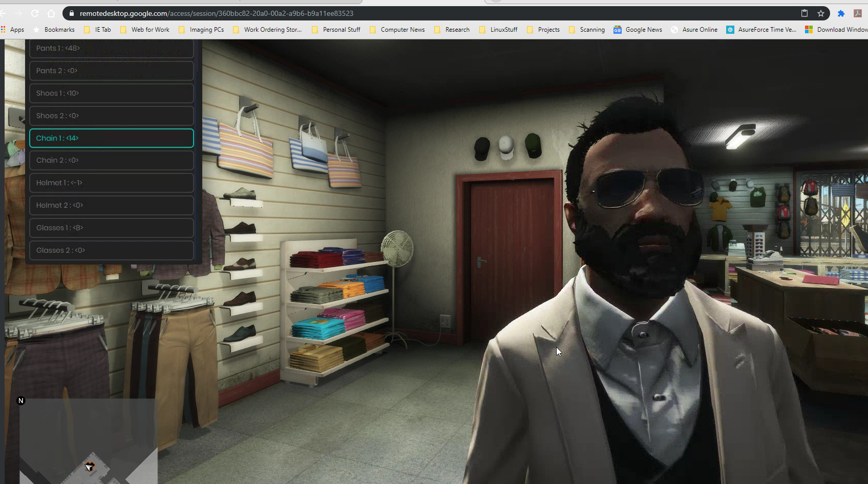Click the clipboard icon in address bar

point(805,13)
